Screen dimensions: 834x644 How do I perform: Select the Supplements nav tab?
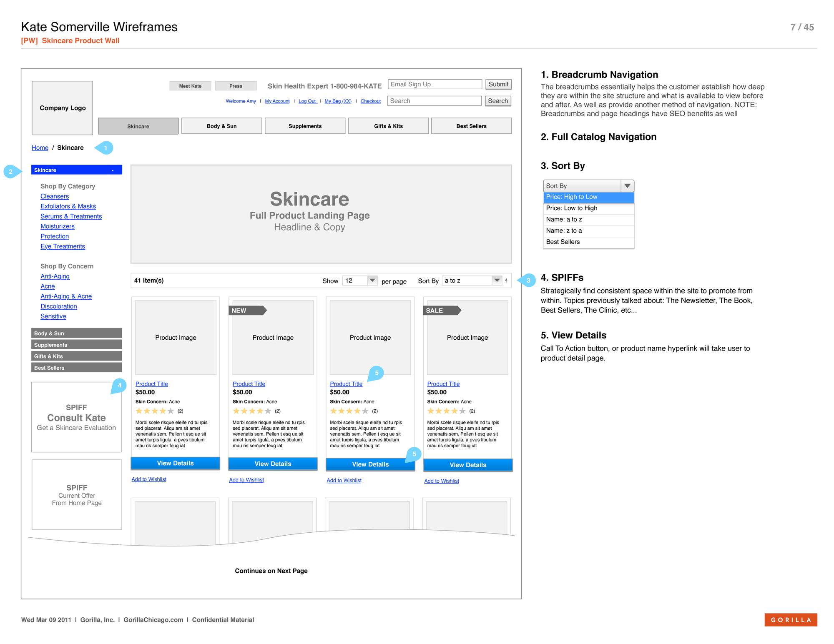(x=305, y=126)
